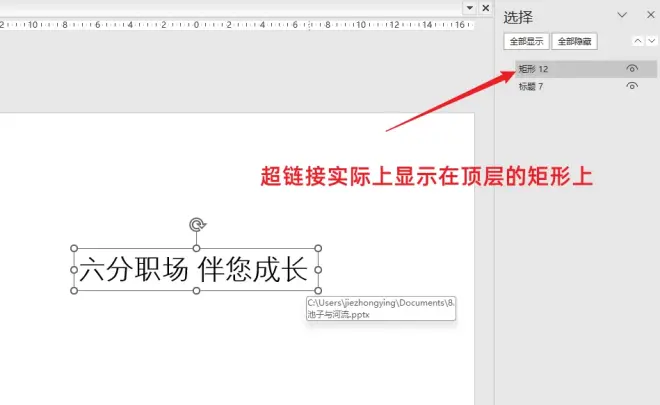Move object up with reorder arrow
660x405 pixels.
pos(638,41)
